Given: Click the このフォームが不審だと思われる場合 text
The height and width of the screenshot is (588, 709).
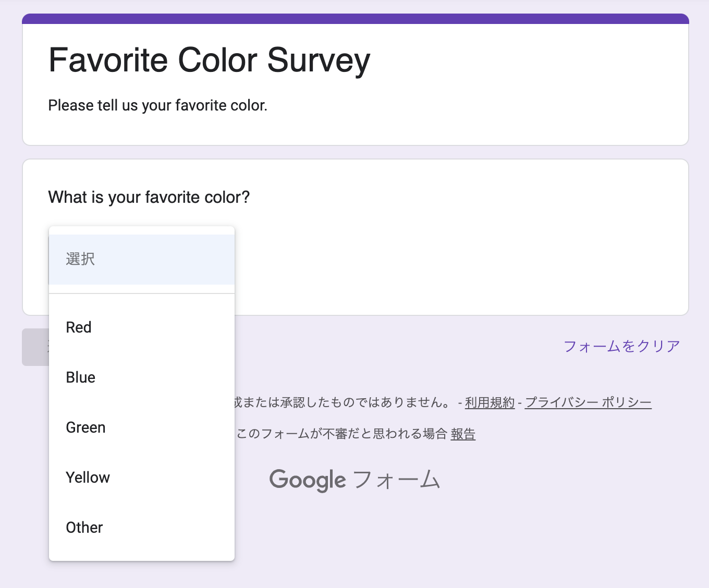Looking at the screenshot, I should 341,434.
